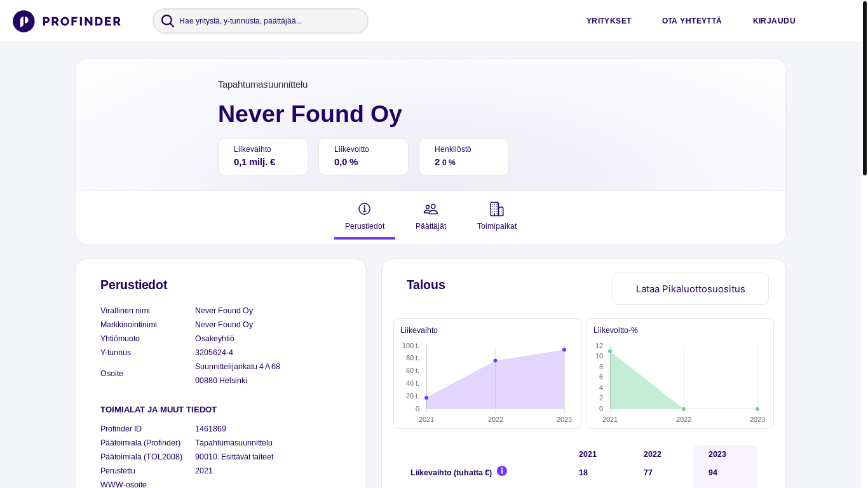Click the Toimipaikat building icon

coord(497,208)
